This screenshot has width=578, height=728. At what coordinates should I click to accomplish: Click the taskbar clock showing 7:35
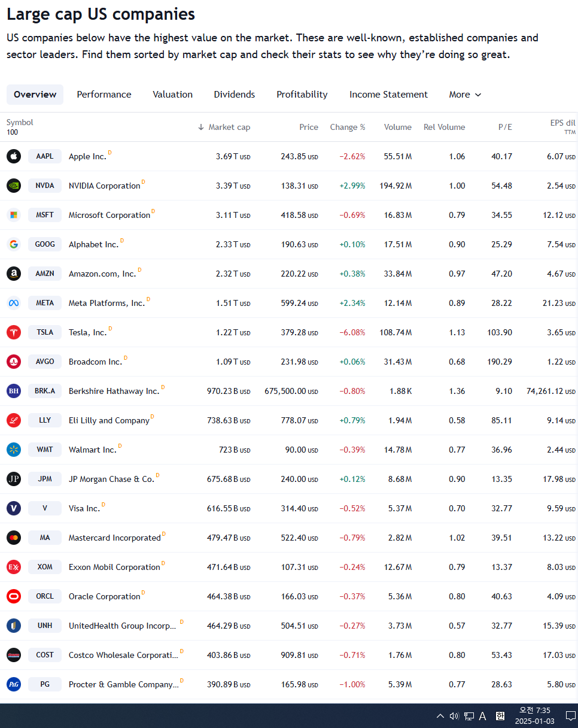534,716
